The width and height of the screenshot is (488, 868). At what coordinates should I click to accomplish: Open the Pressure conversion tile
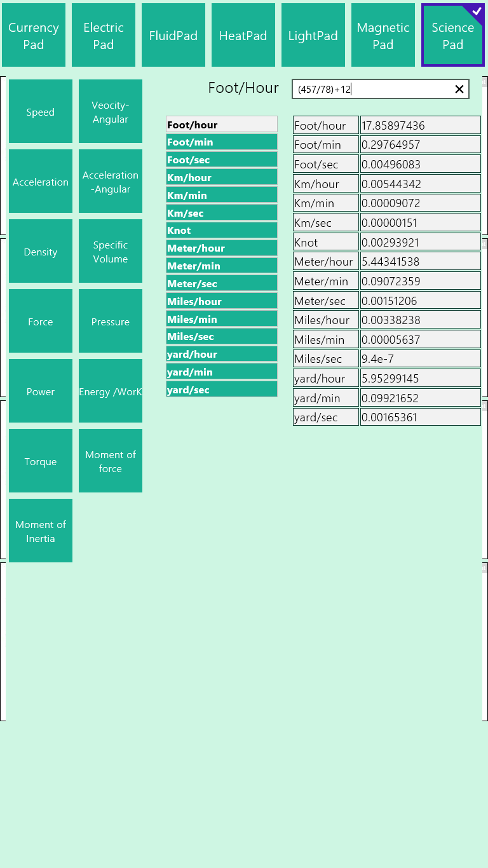coord(111,322)
